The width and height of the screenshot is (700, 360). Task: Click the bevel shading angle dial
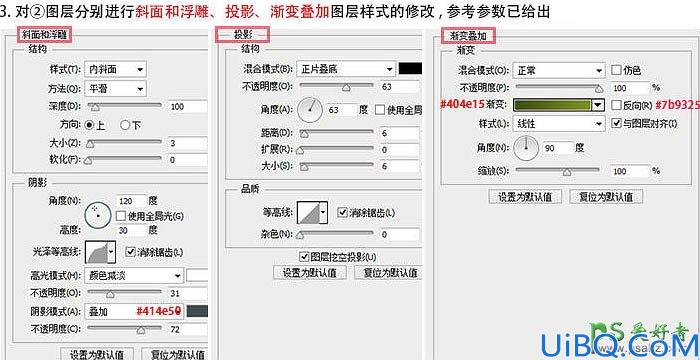(x=98, y=216)
